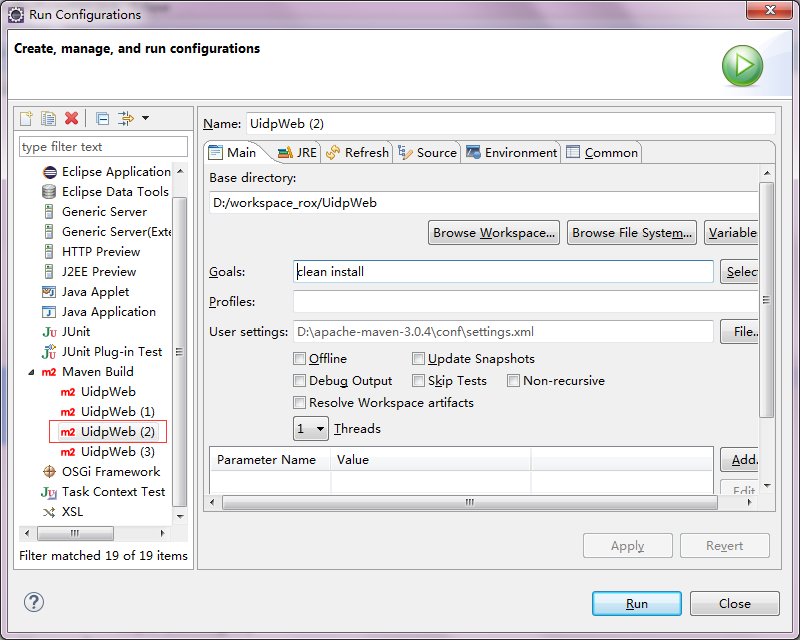Click the Java Application icon

49,312
